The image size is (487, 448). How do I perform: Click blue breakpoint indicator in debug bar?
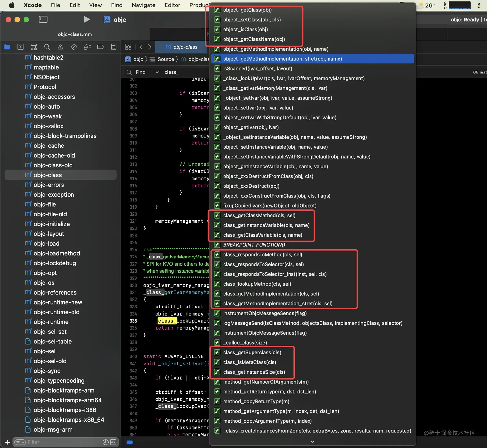click(130, 442)
